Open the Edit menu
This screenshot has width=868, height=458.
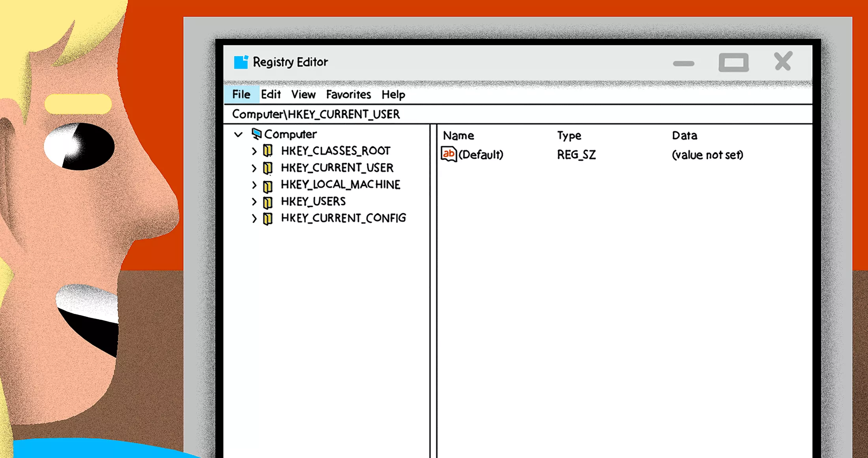[x=271, y=95]
